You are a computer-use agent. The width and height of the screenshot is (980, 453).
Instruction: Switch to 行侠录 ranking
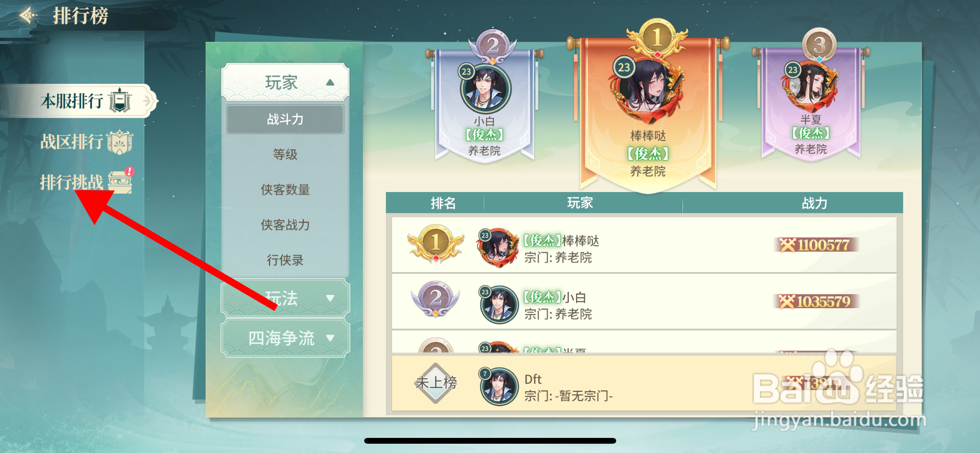[285, 260]
